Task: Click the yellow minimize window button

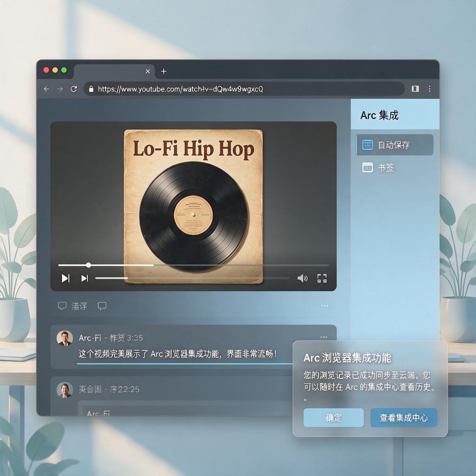Action: point(55,70)
